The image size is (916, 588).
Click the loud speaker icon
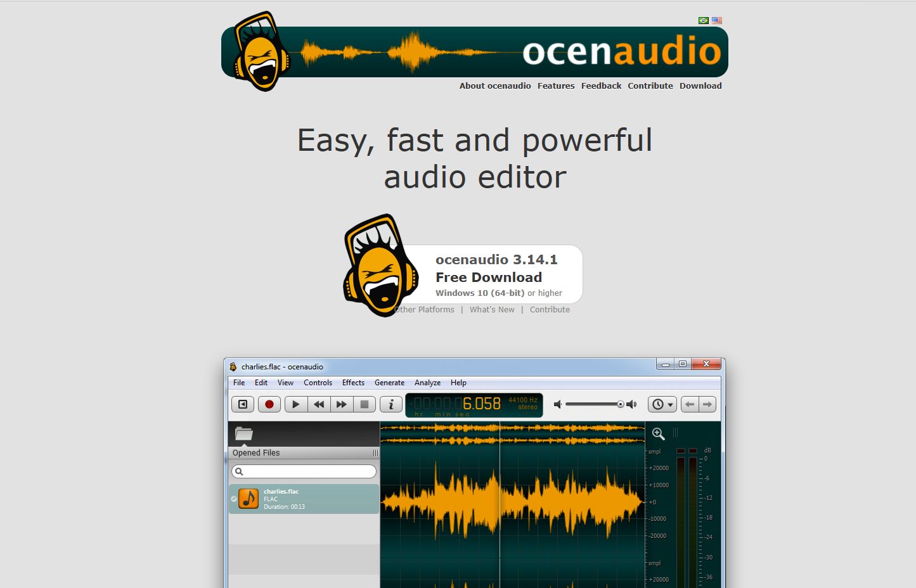click(631, 404)
